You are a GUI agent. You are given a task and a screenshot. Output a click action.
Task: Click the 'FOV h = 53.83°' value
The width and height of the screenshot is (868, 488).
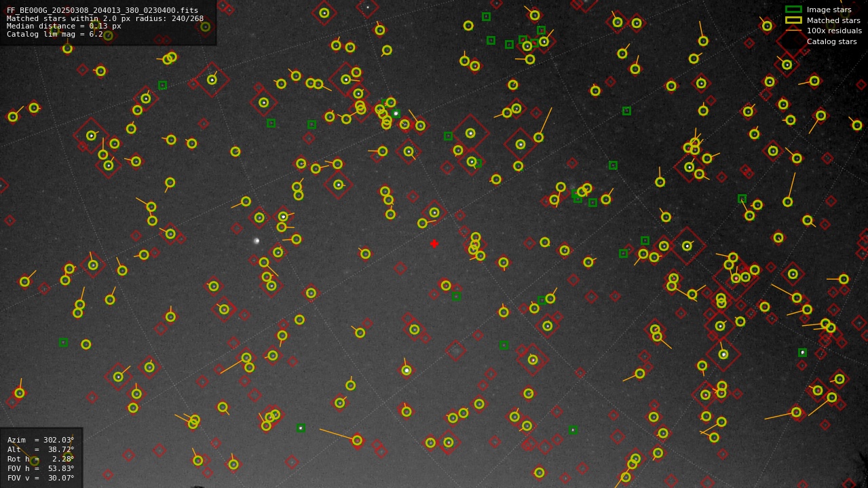tap(41, 468)
